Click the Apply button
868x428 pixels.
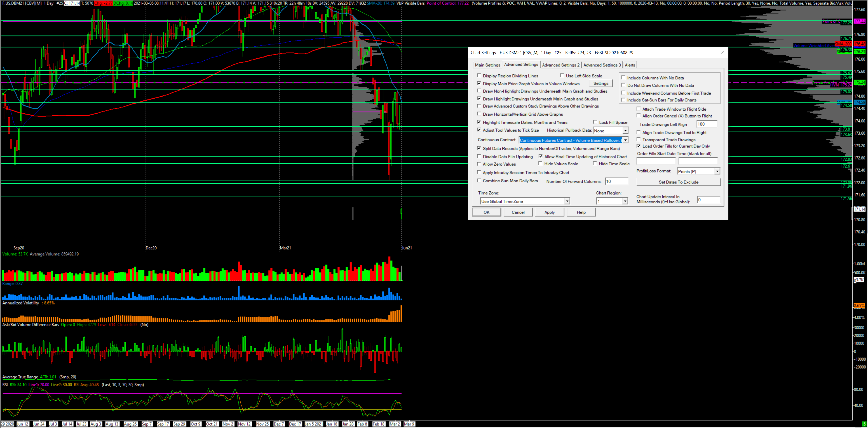coord(549,212)
